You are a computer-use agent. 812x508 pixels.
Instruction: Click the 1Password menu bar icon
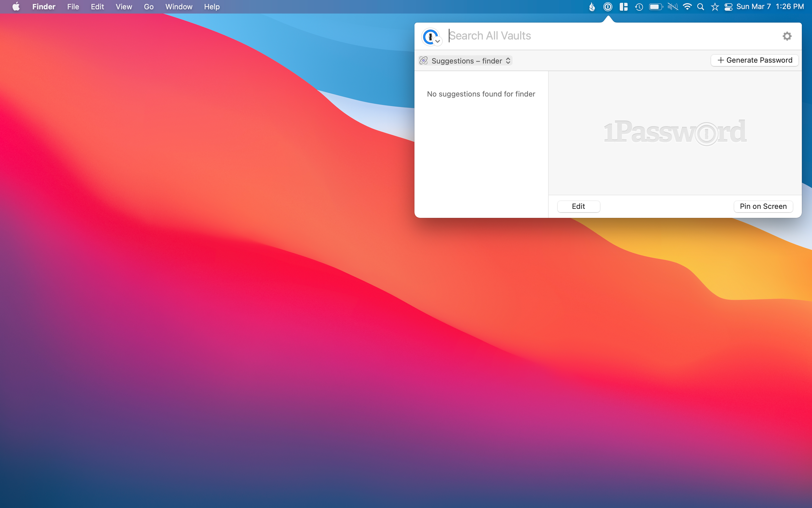pos(608,7)
